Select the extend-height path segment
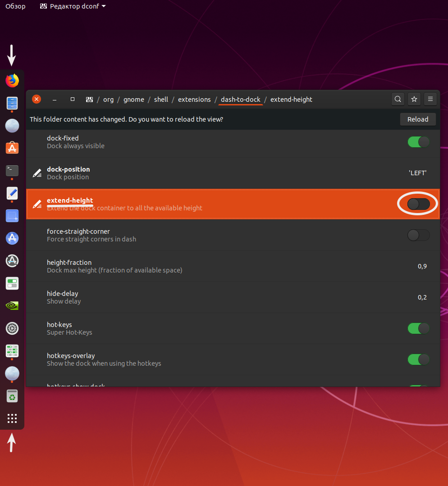Screen dimensions: 448x486 point(291,100)
